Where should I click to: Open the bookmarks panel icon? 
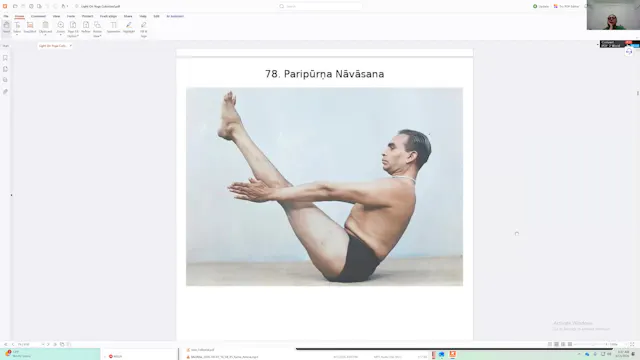pos(5,58)
